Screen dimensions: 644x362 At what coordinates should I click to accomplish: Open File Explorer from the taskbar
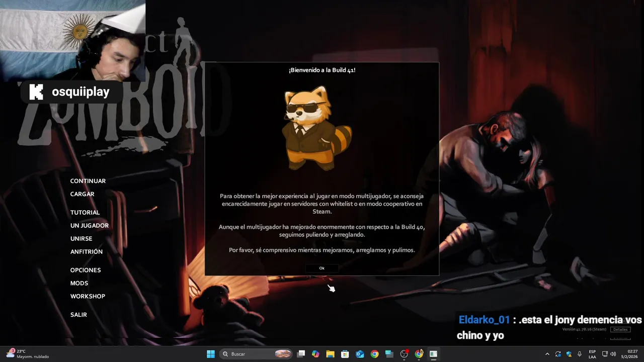pyautogui.click(x=330, y=354)
